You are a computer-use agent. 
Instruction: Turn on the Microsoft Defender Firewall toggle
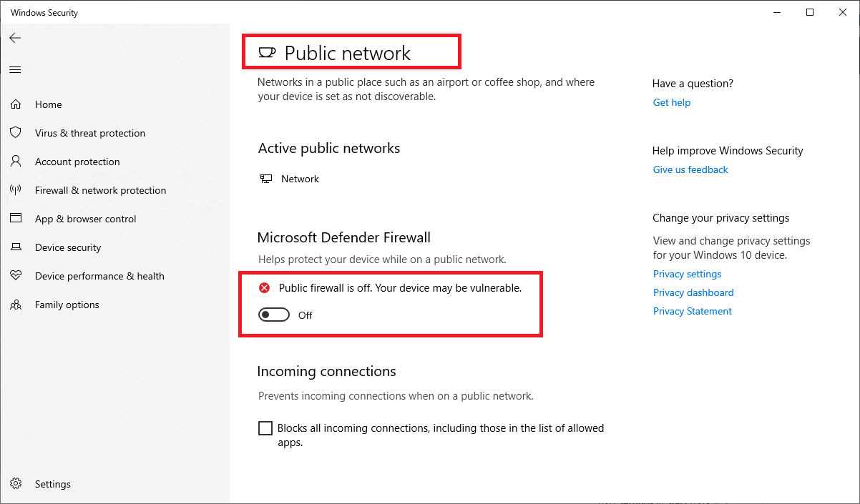click(274, 315)
